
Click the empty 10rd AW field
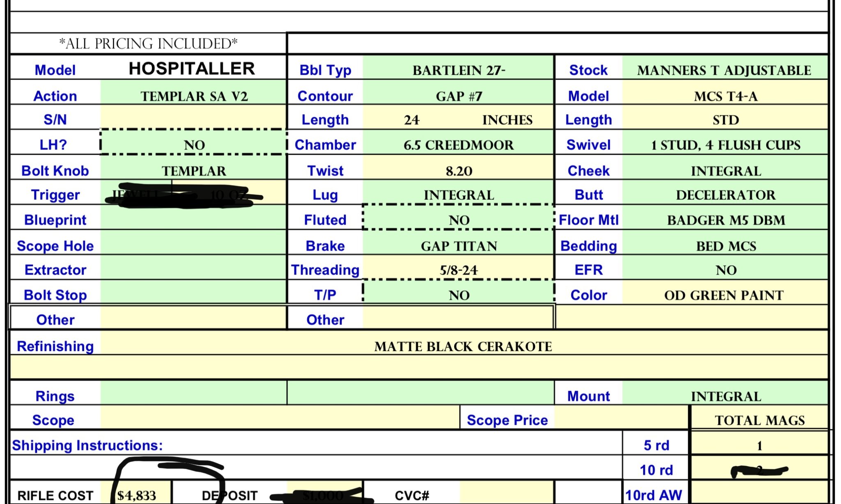coord(760,493)
